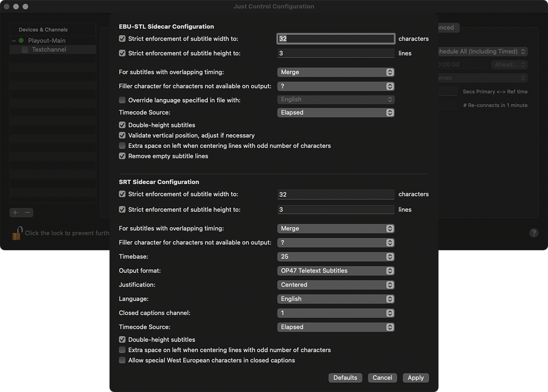
Task: Open the SRT Output format dropdown
Action: pos(336,271)
